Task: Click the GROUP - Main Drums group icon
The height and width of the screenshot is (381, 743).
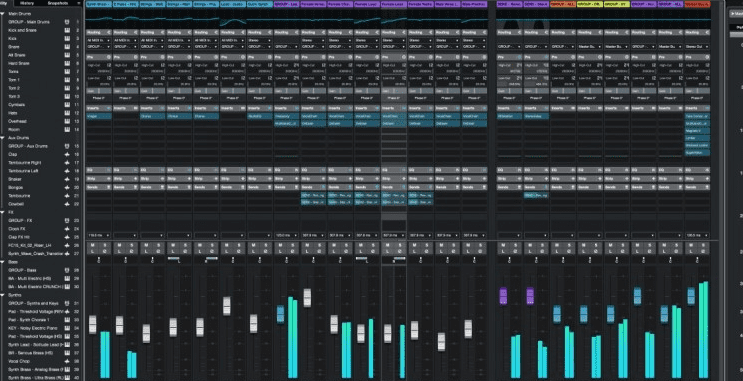Action: [67, 22]
